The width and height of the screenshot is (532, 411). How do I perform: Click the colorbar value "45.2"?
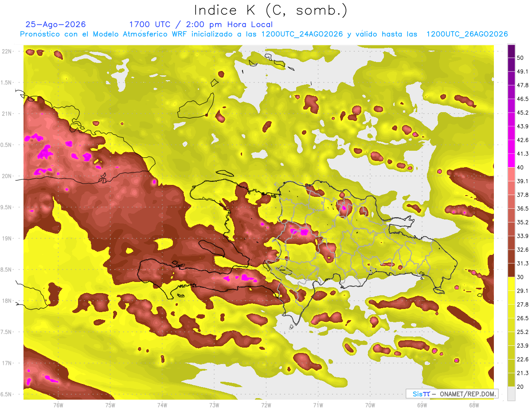click(523, 113)
